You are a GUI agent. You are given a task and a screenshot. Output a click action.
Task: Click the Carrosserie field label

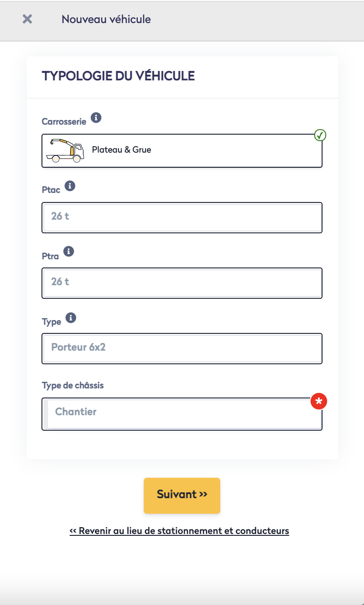tap(64, 122)
